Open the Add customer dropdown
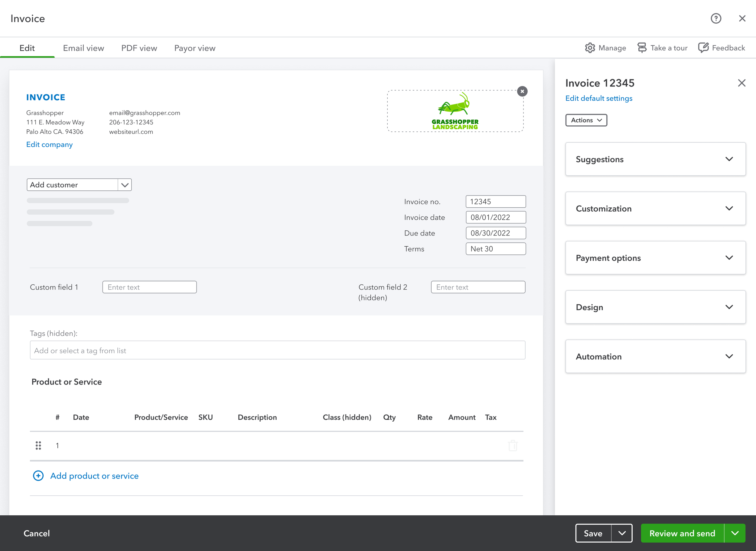This screenshot has height=551, width=756. click(x=125, y=185)
